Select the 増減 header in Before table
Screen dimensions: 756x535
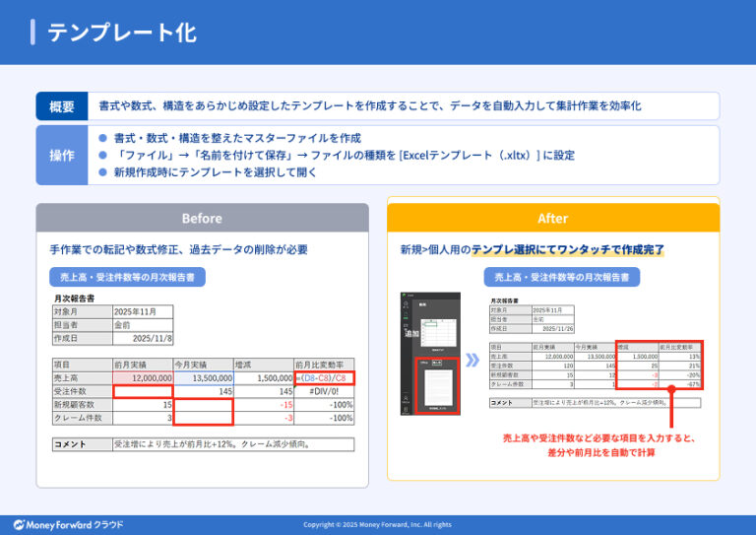(264, 365)
